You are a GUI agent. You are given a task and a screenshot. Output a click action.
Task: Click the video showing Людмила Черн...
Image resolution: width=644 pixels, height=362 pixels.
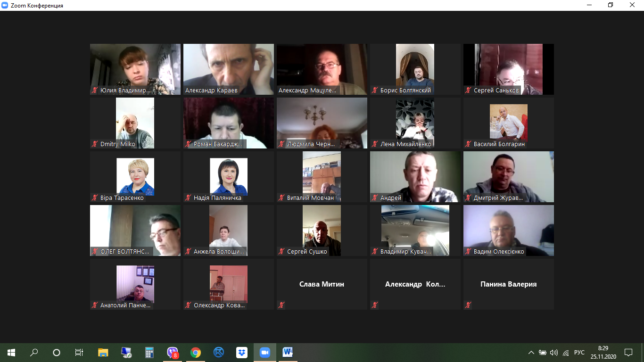[322, 123]
